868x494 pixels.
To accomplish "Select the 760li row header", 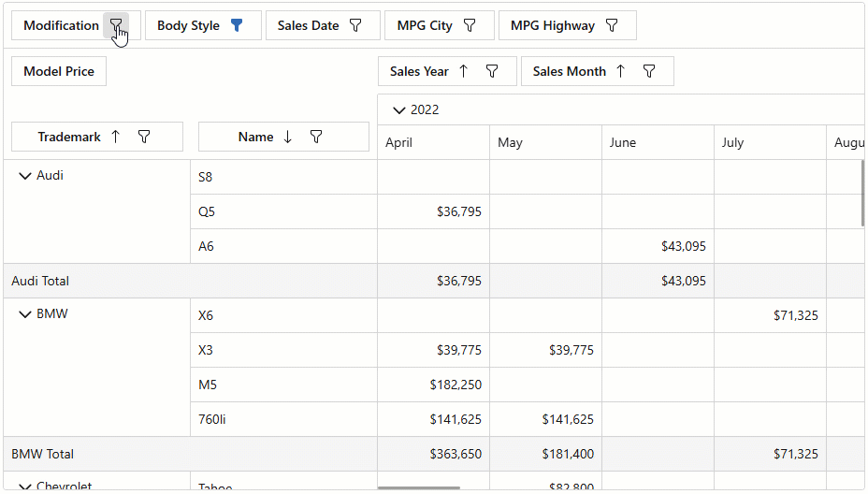I will point(284,419).
